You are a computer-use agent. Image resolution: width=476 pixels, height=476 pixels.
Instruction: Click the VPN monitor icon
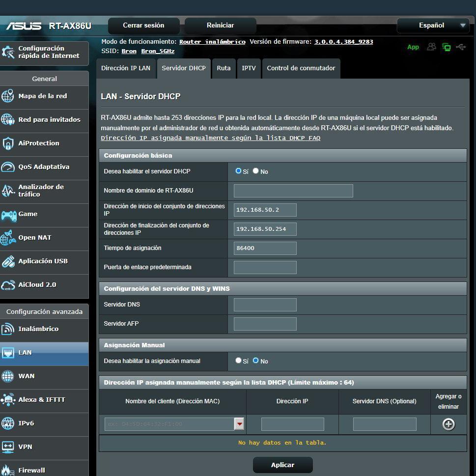[7, 447]
